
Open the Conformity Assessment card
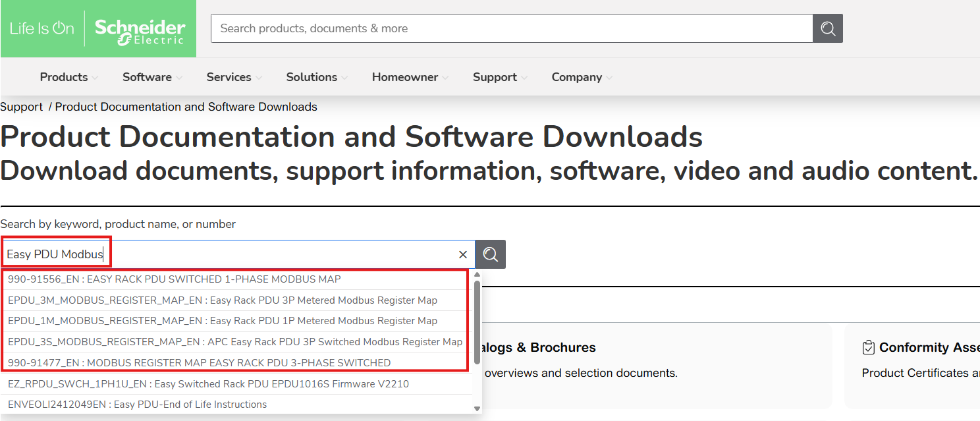(912, 366)
